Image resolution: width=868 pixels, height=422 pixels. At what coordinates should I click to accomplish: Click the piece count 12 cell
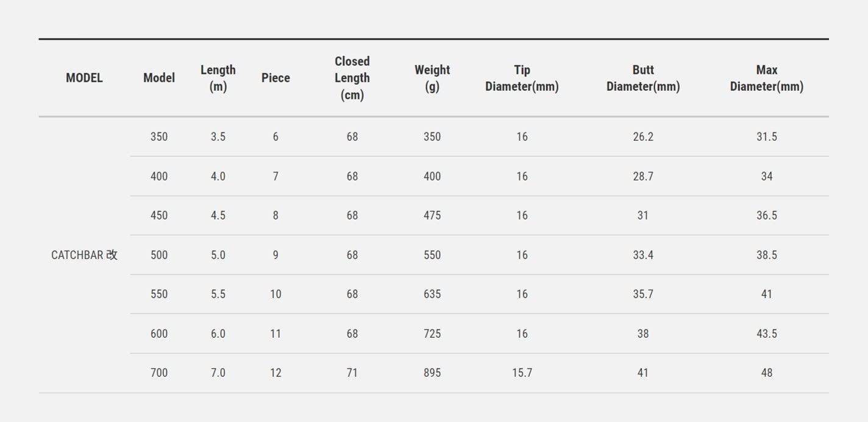pyautogui.click(x=276, y=373)
